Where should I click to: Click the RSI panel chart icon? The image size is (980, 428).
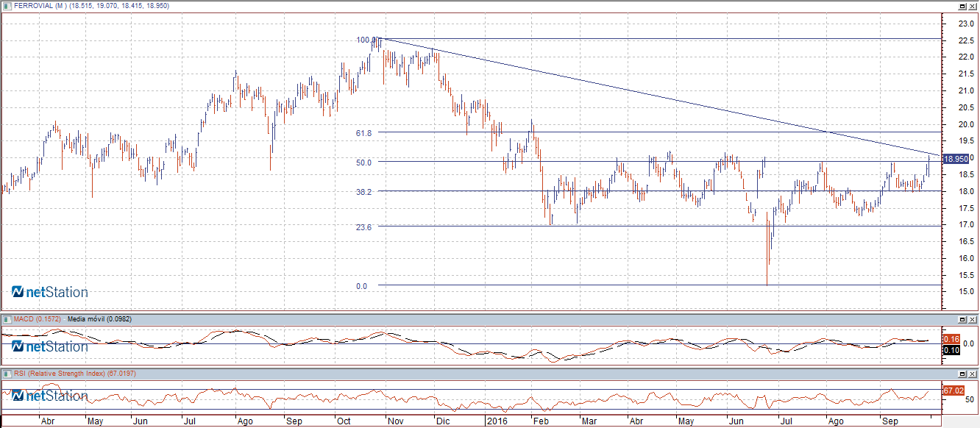[x=8, y=374]
